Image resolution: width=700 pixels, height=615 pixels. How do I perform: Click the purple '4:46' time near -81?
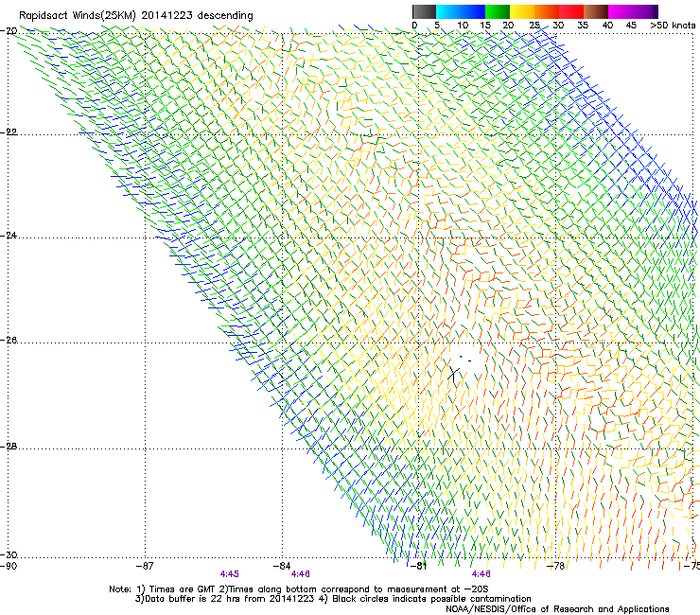pos(481,574)
